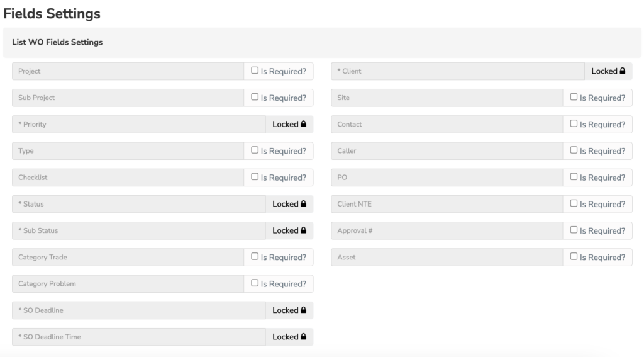This screenshot has width=644, height=357.
Task: Click the Sub Status lock icon
Action: point(303,230)
